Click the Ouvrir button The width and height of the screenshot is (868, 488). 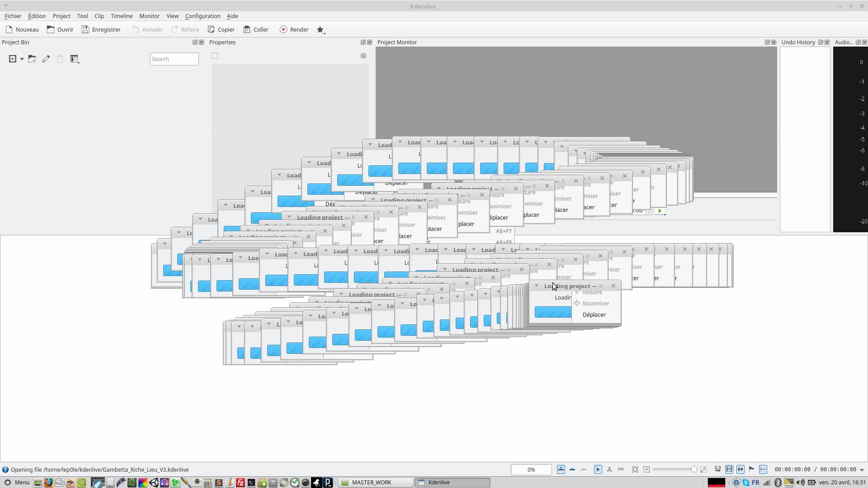[60, 29]
